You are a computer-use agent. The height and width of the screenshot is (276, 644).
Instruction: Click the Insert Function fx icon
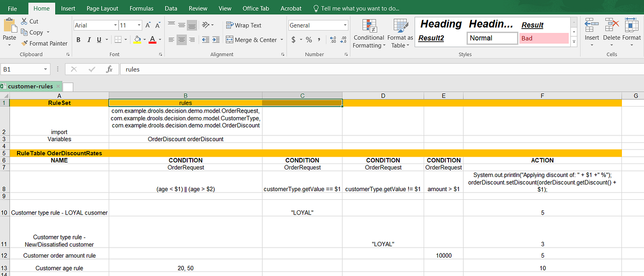pos(109,69)
